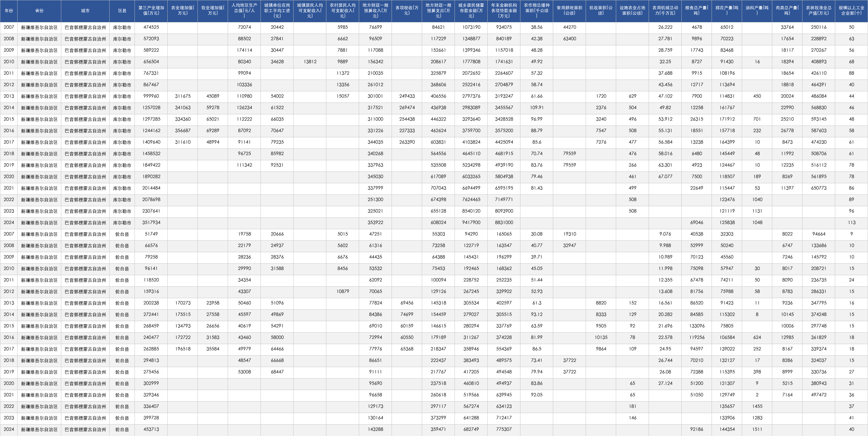Select the 1511 油料产量 cell
This screenshot has height=436, width=868.
(x=757, y=429)
